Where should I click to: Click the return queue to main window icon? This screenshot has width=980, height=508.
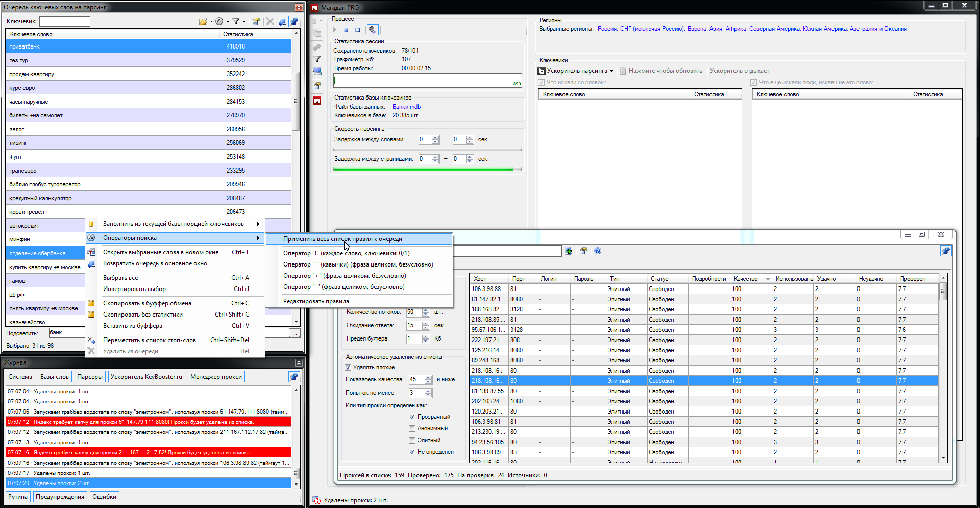tap(282, 21)
